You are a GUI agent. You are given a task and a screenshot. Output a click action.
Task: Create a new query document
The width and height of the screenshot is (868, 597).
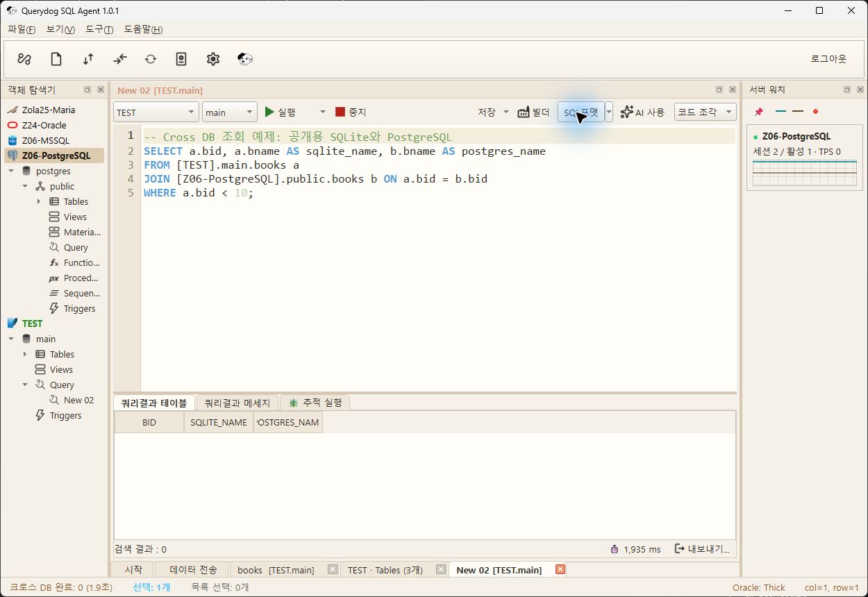pos(56,59)
